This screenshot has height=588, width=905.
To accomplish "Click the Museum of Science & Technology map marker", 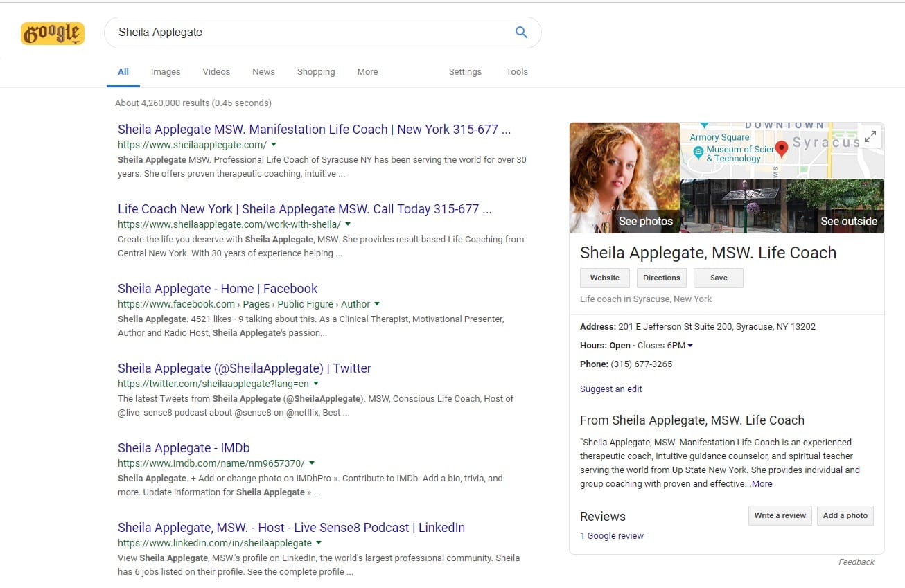I will (x=698, y=150).
